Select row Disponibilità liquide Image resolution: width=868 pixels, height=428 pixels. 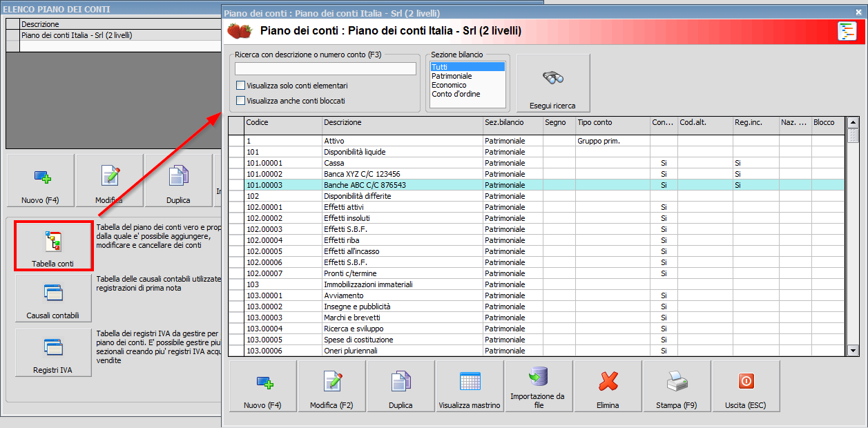(x=537, y=152)
